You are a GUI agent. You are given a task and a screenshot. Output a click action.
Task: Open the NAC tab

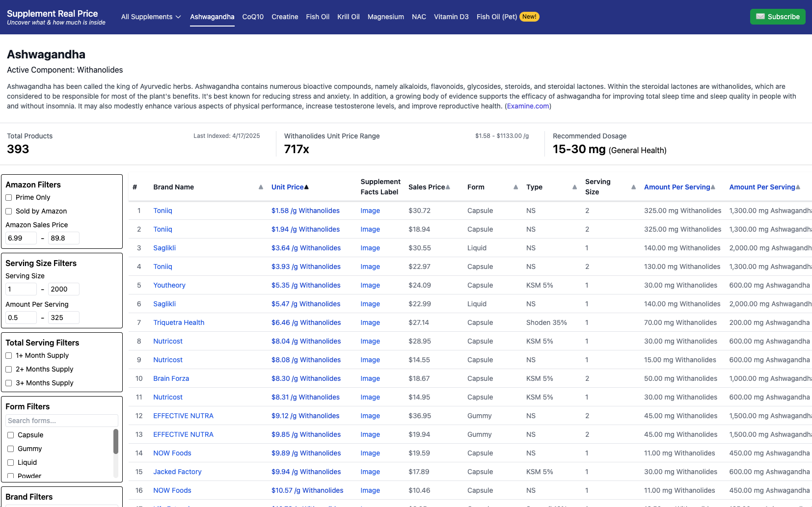(419, 17)
